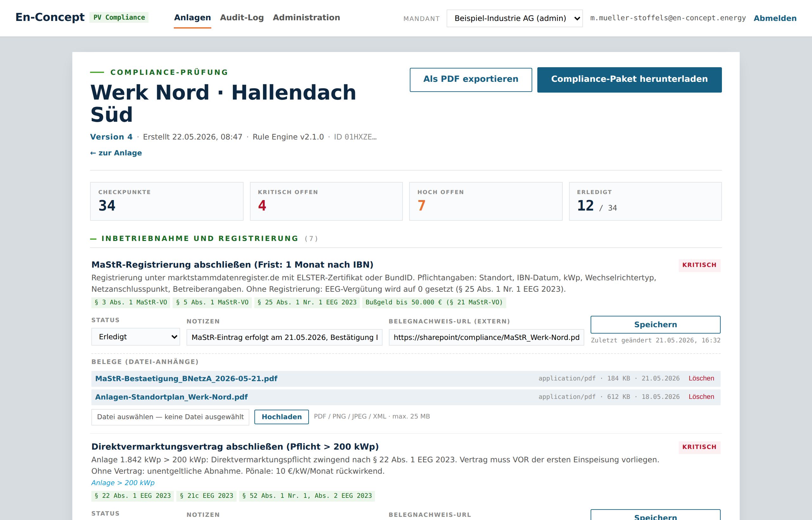The image size is (812, 520).
Task: Click the KRITISCH badge of Direktvermarktungsvertrag
Action: pyautogui.click(x=699, y=447)
